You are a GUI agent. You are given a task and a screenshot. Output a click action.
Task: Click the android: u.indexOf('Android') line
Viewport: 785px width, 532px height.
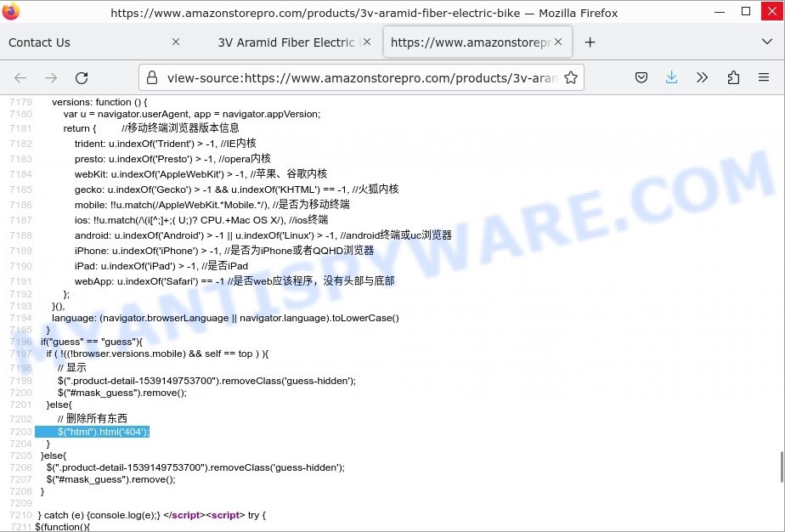click(263, 235)
